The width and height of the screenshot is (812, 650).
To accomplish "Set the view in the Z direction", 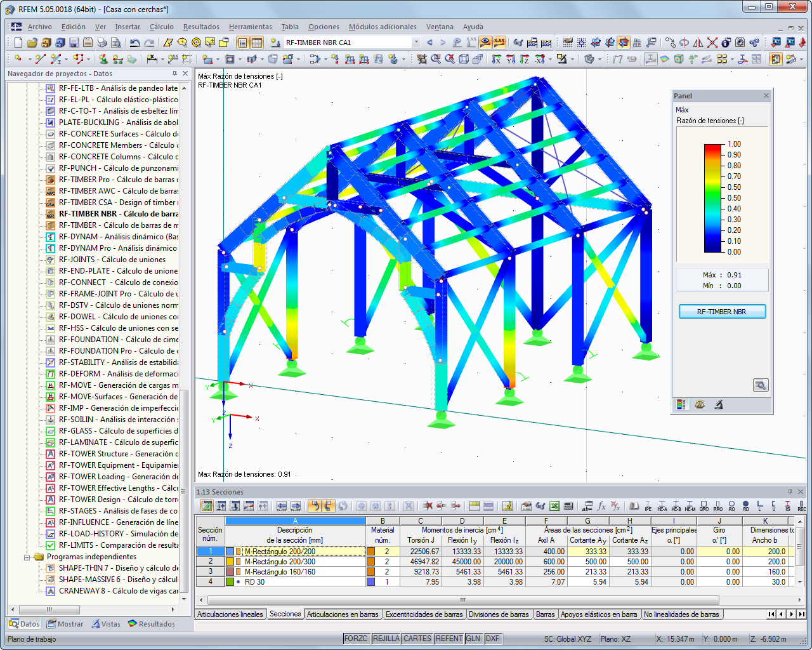I will tap(525, 59).
